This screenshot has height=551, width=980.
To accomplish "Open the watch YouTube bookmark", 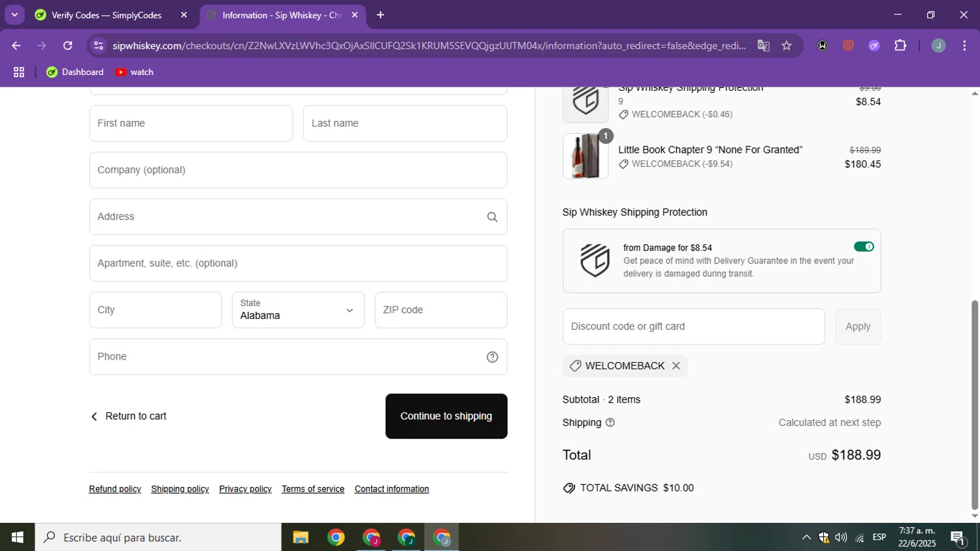I will click(135, 72).
